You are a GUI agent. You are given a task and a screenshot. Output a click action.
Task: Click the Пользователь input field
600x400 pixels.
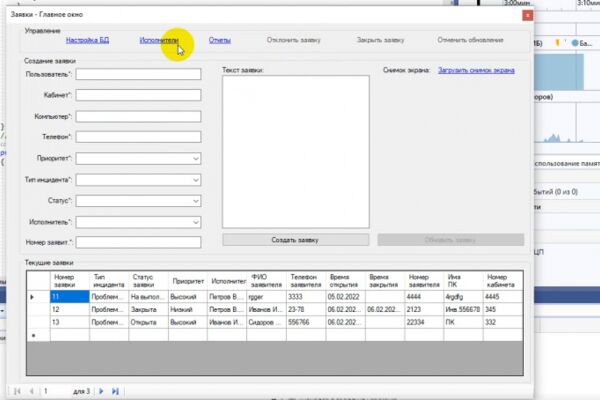[x=138, y=74]
